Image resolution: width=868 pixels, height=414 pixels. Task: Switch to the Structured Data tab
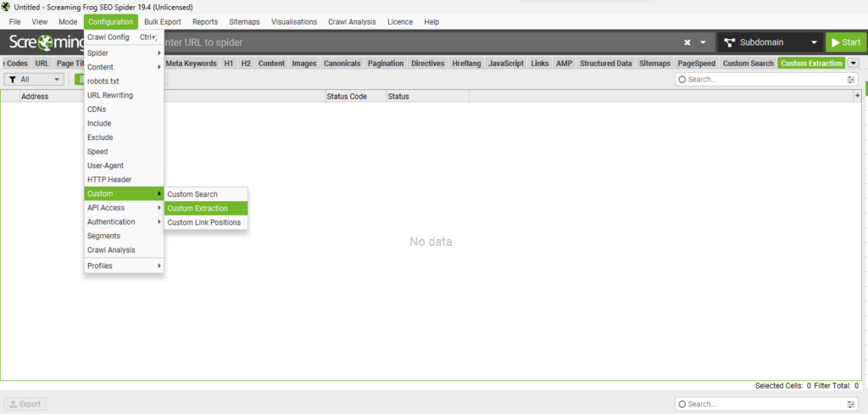605,64
